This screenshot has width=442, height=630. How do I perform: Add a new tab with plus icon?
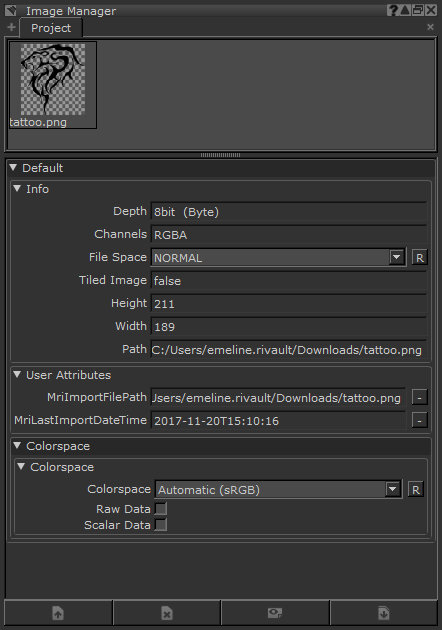[11, 27]
